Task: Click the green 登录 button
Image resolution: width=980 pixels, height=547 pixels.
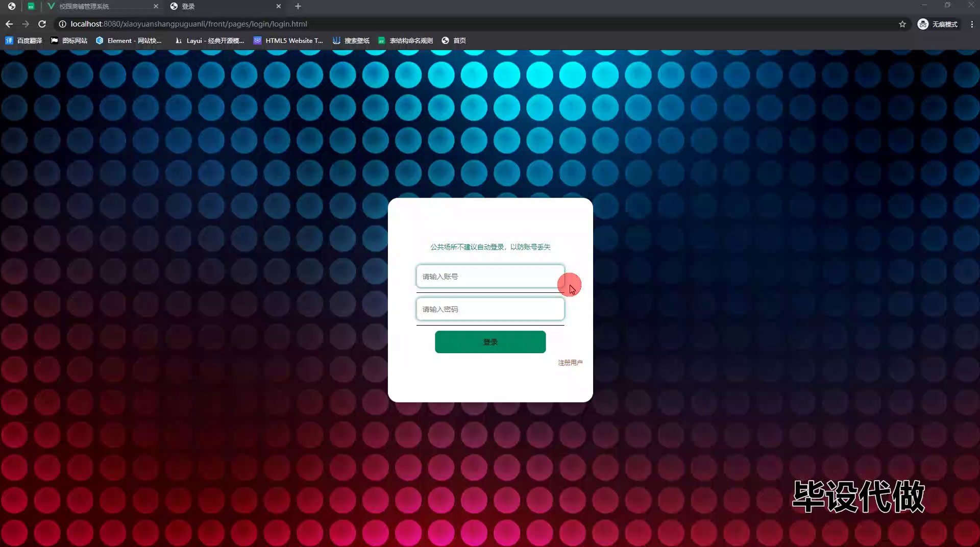Action: point(490,342)
